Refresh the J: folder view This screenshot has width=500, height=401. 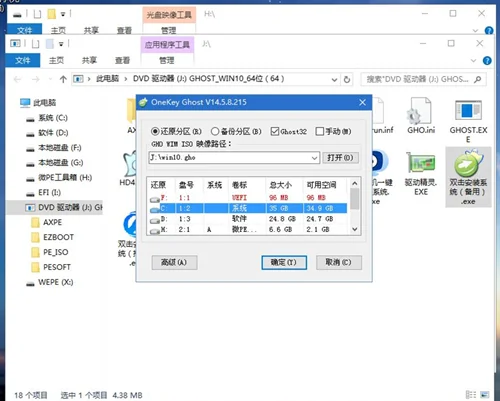(x=347, y=80)
